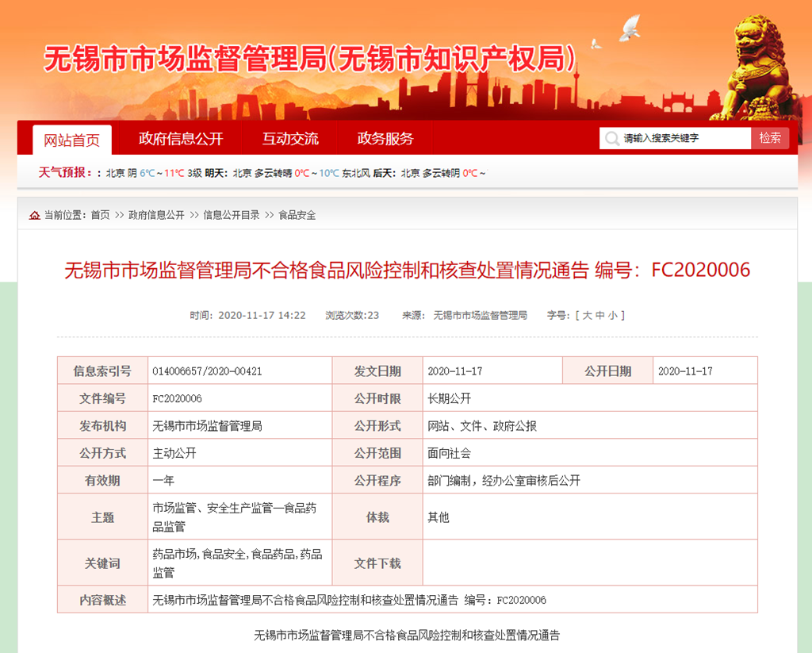Set font size to 大 (large)
This screenshot has width=812, height=653.
588,315
